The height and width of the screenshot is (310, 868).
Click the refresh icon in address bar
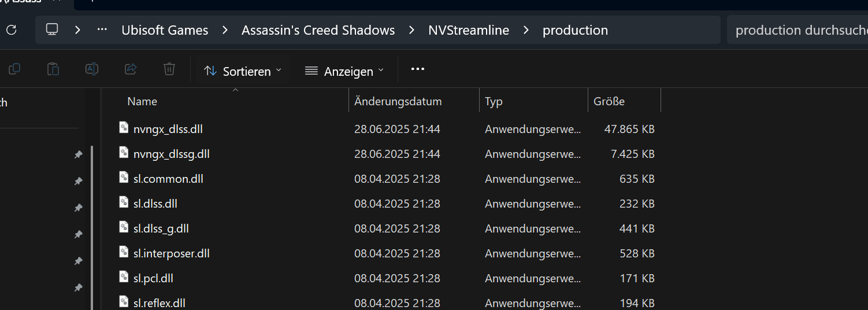pyautogui.click(x=12, y=30)
